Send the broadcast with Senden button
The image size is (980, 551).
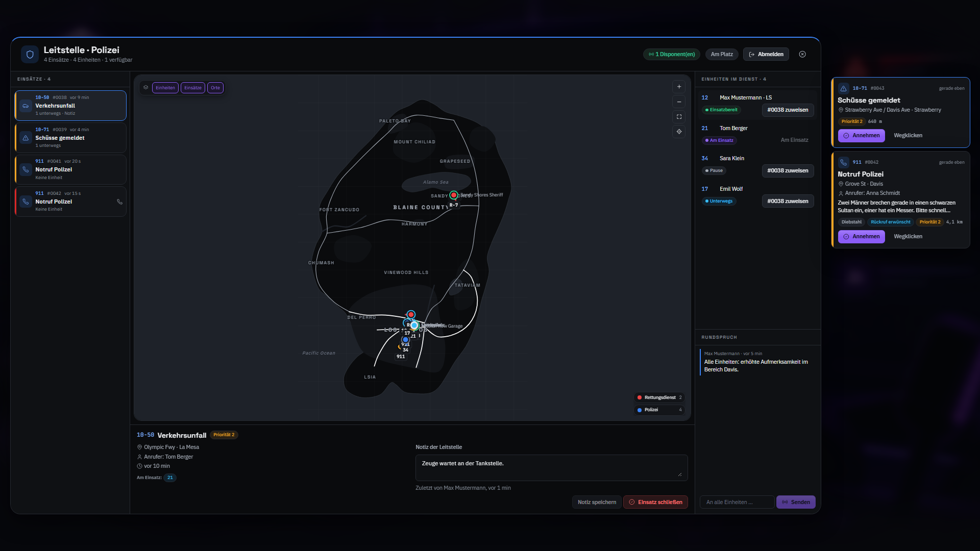796,502
